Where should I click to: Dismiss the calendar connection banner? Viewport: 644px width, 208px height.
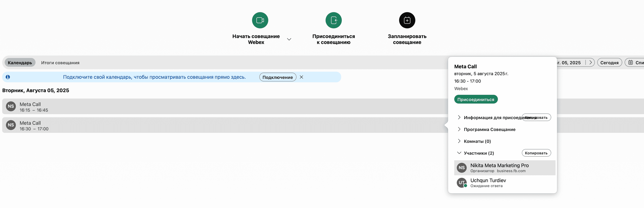302,77
